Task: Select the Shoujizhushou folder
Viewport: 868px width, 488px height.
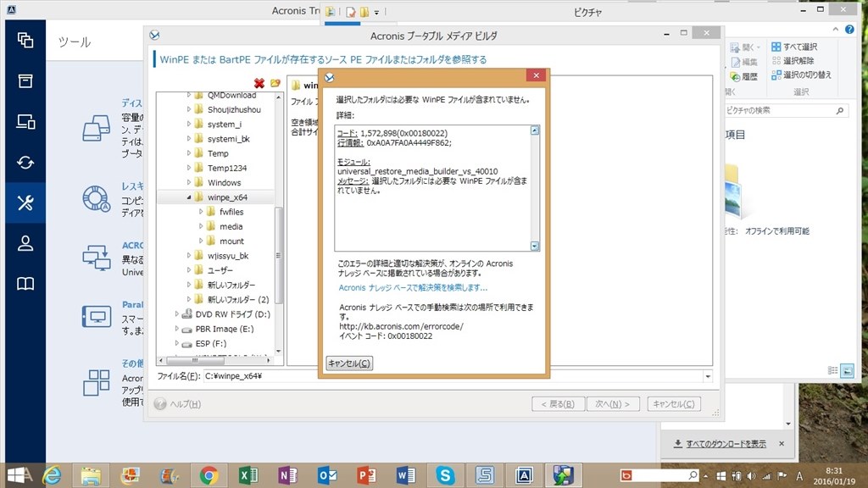Action: click(234, 109)
